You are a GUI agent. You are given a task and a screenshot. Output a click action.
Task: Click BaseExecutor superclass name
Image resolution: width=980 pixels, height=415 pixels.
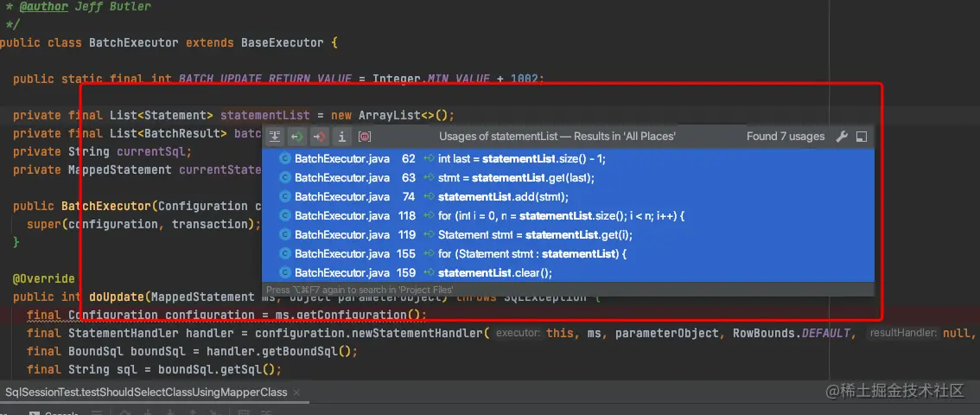pos(283,43)
